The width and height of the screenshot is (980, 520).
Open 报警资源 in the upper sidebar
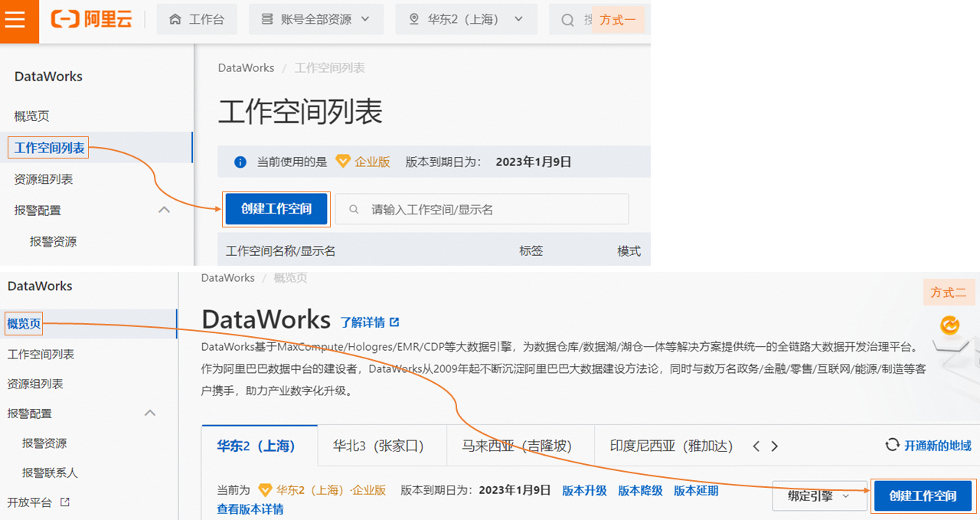pyautogui.click(x=54, y=241)
